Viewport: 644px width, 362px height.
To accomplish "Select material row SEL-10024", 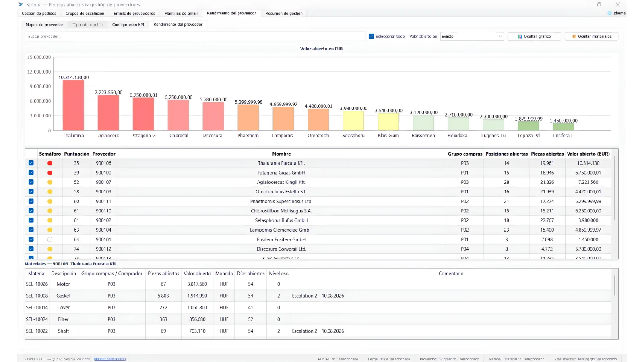I will (x=318, y=319).
